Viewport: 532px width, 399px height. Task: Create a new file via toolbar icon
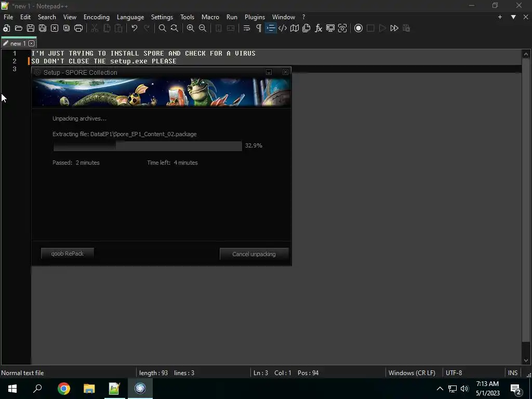click(x=6, y=28)
